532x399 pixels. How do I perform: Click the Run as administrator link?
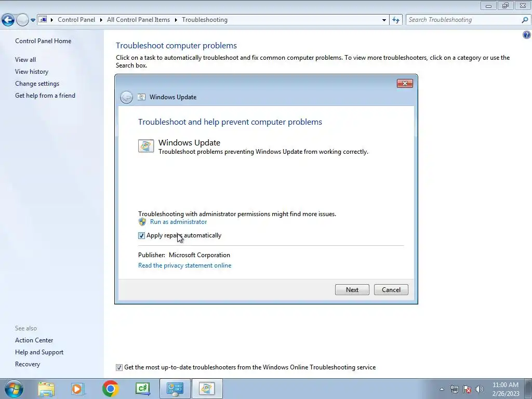click(179, 222)
